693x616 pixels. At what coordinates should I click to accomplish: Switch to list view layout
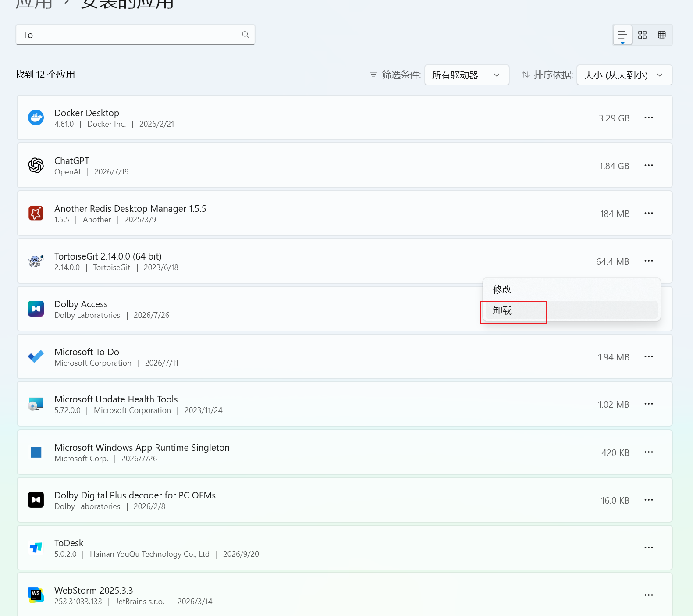point(622,35)
